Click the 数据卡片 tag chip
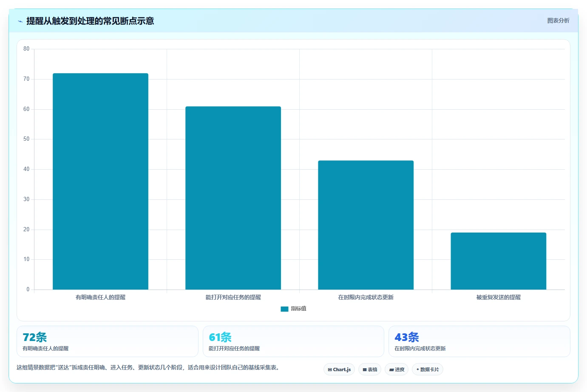This screenshot has width=587, height=392. click(x=428, y=369)
